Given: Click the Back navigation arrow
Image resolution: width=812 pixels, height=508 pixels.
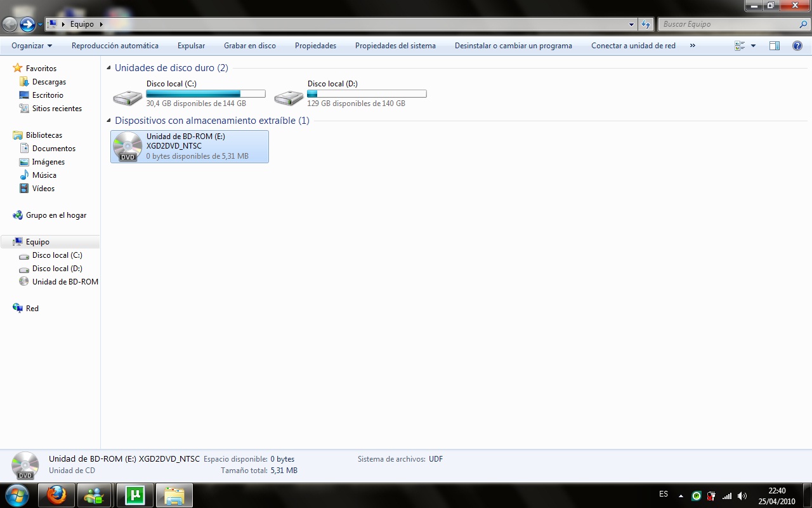Looking at the screenshot, I should [x=10, y=24].
